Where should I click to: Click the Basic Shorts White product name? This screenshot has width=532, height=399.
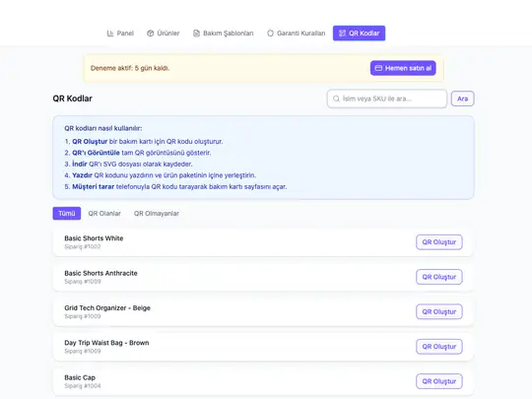click(x=94, y=238)
